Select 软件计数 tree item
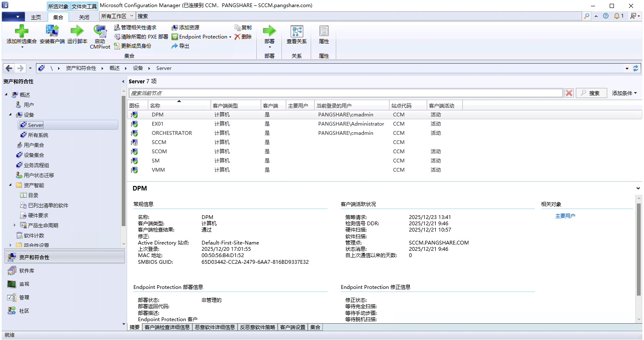The width and height of the screenshot is (644, 340). click(34, 235)
